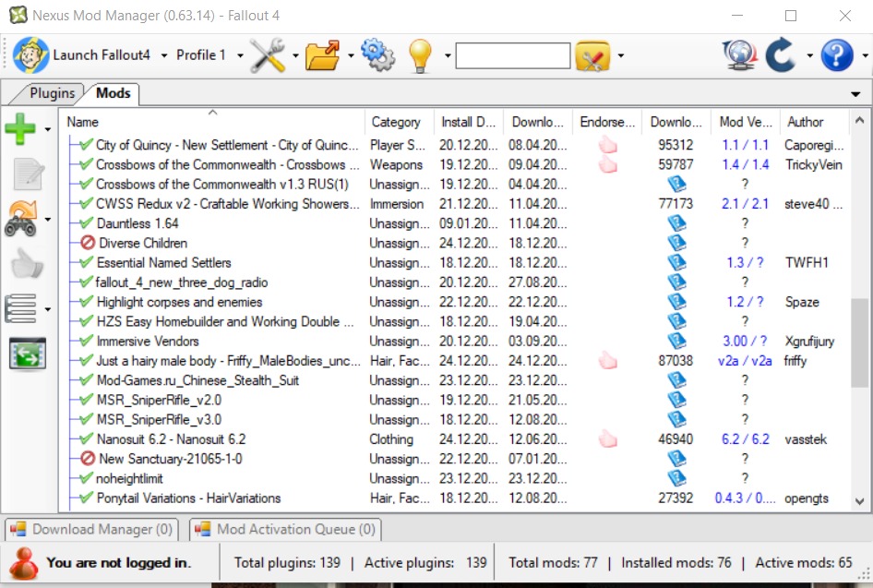Toggle the green check for Essential Named Settlers
The height and width of the screenshot is (588, 873).
click(87, 262)
